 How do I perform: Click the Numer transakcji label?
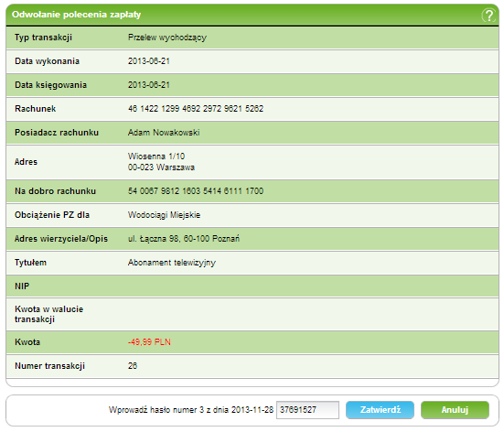click(x=49, y=366)
